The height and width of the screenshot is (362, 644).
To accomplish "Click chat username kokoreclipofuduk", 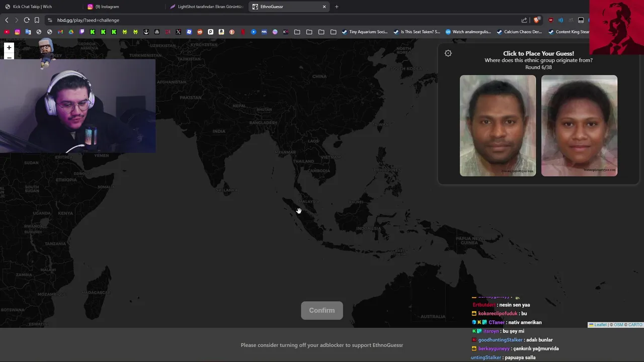I will pyautogui.click(x=498, y=313).
